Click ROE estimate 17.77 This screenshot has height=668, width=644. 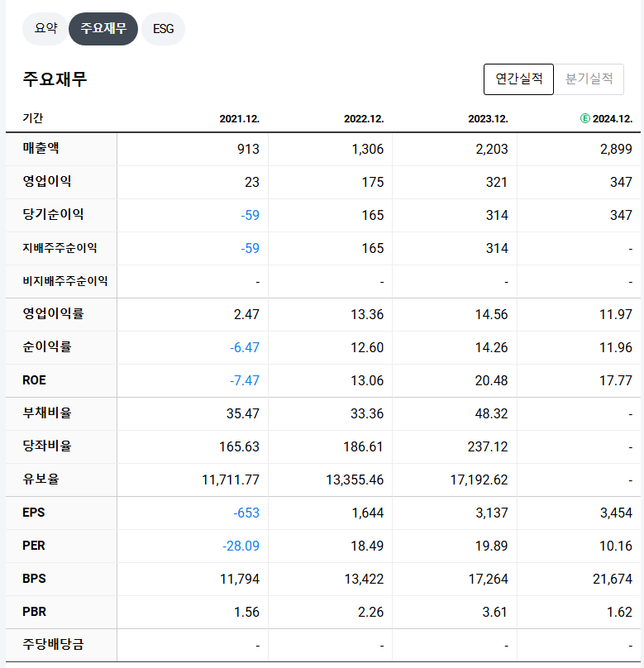(x=616, y=380)
